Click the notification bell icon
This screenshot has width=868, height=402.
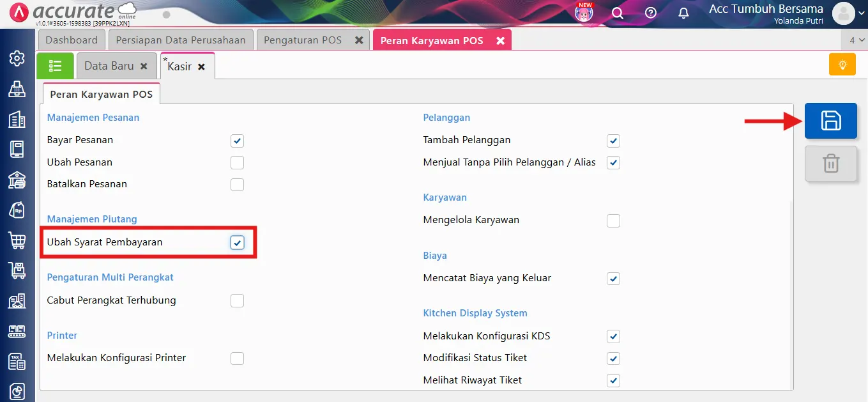tap(682, 12)
